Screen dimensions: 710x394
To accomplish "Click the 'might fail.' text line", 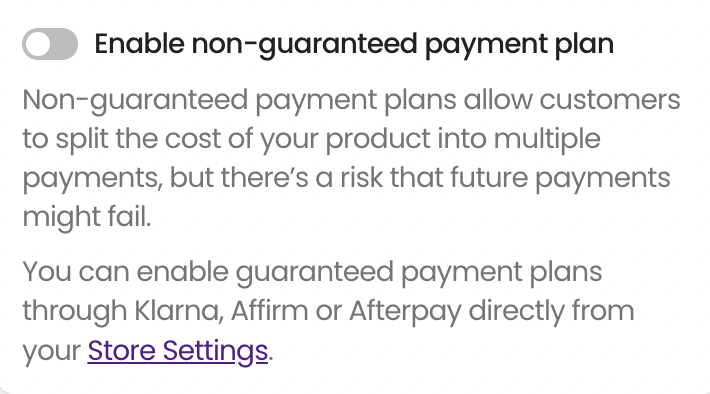I will 86,217.
